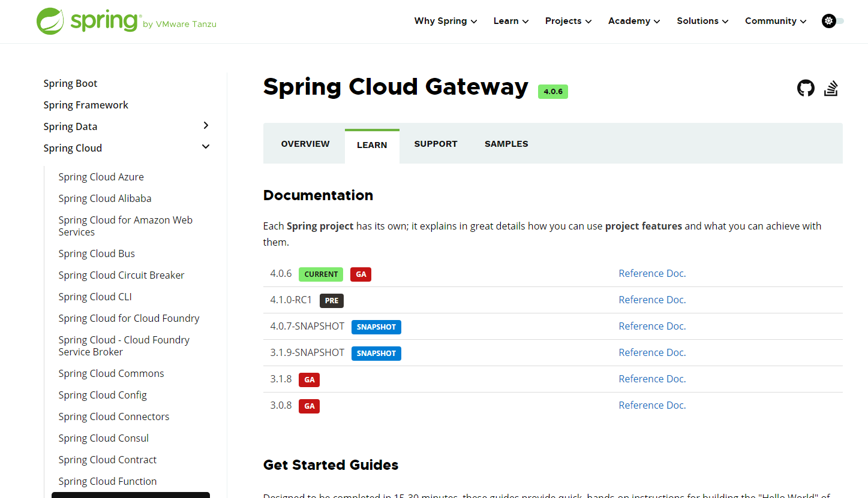Open the GitHub repository icon

coord(806,89)
